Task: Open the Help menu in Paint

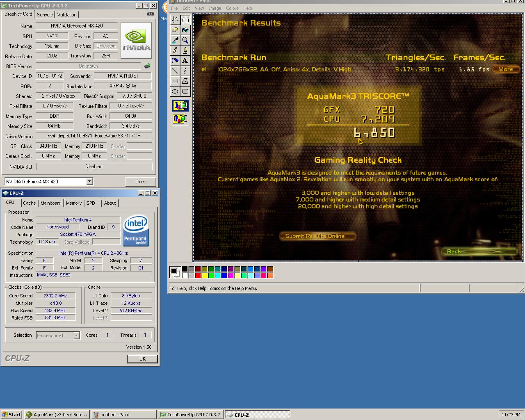Action: click(247, 8)
